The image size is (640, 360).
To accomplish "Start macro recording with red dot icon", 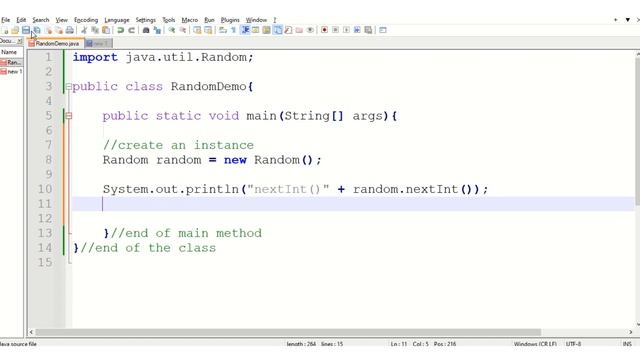I will (324, 30).
